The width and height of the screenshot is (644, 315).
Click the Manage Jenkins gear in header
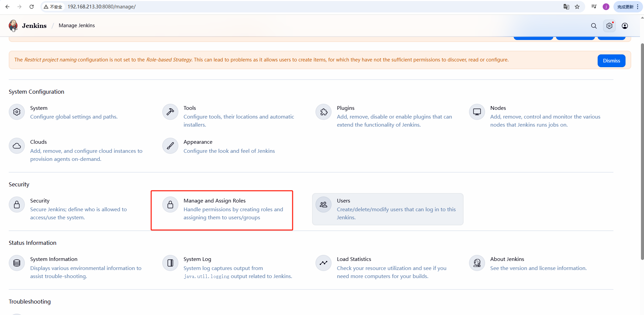[609, 26]
